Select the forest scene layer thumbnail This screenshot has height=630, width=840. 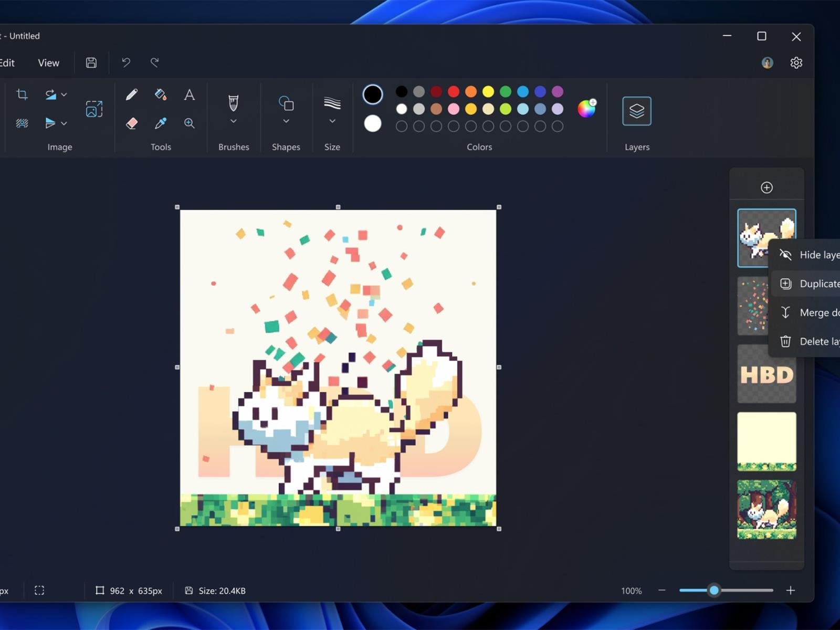pyautogui.click(x=766, y=509)
